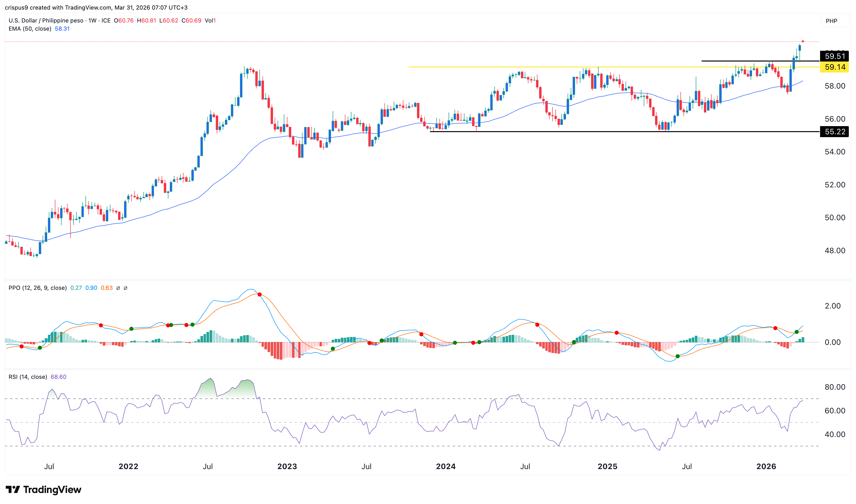856x504 pixels.
Task: Click the PPO (12, 26, 9, close) legend title
Action: [x=37, y=288]
